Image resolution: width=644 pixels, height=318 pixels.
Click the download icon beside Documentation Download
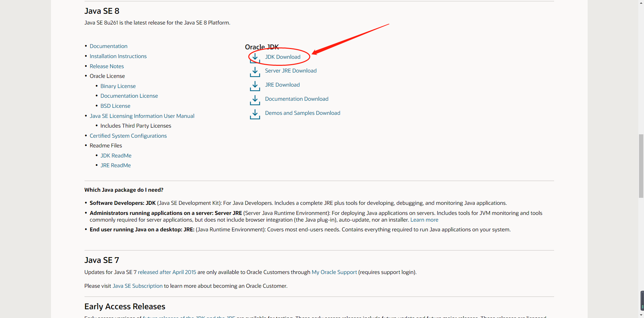pyautogui.click(x=255, y=100)
